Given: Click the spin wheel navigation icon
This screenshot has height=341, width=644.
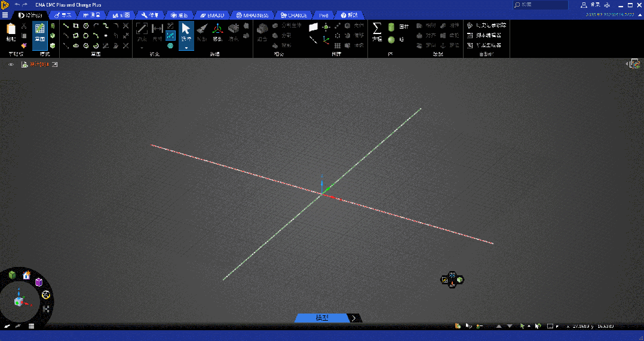Looking at the screenshot, I should pos(46,294).
